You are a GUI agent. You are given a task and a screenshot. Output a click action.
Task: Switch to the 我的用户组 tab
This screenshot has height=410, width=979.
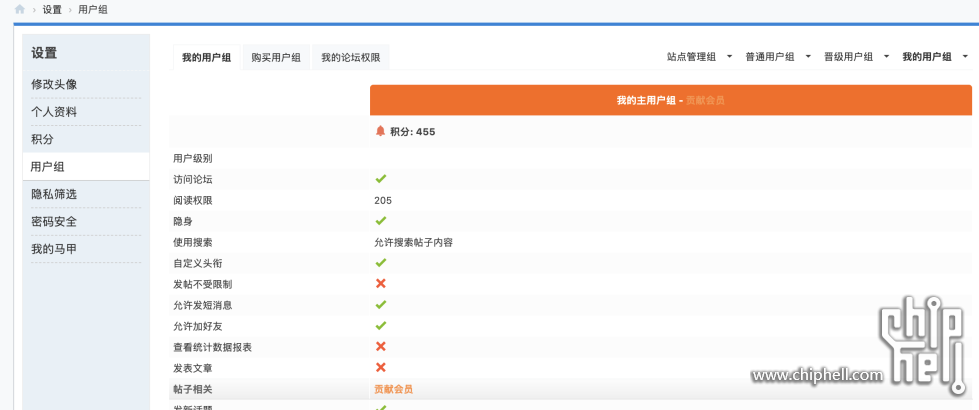(x=207, y=57)
